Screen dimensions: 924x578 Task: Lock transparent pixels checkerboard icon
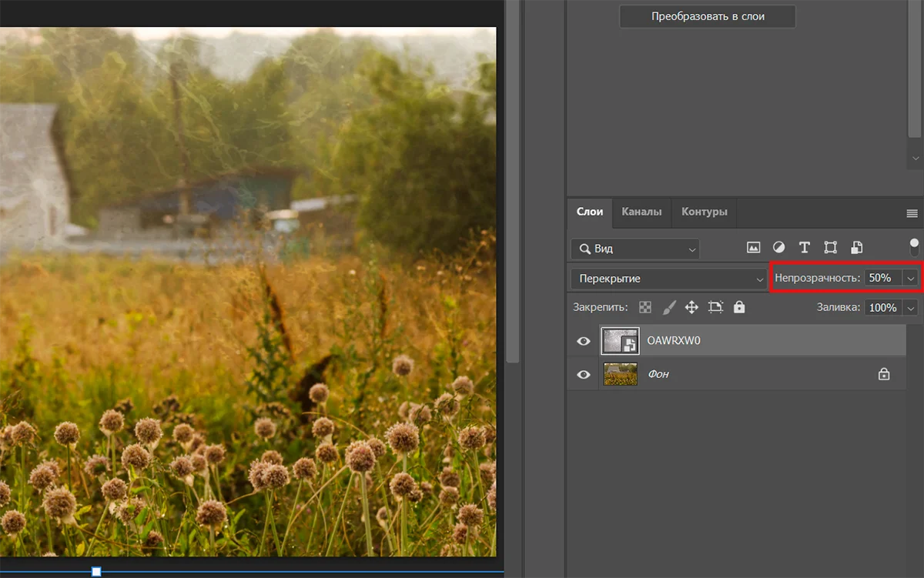645,307
